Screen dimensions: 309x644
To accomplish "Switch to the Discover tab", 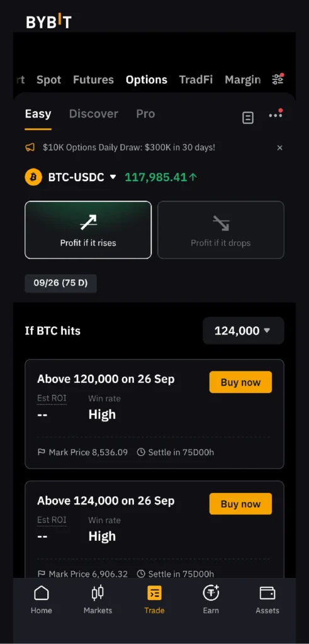I will pyautogui.click(x=94, y=114).
